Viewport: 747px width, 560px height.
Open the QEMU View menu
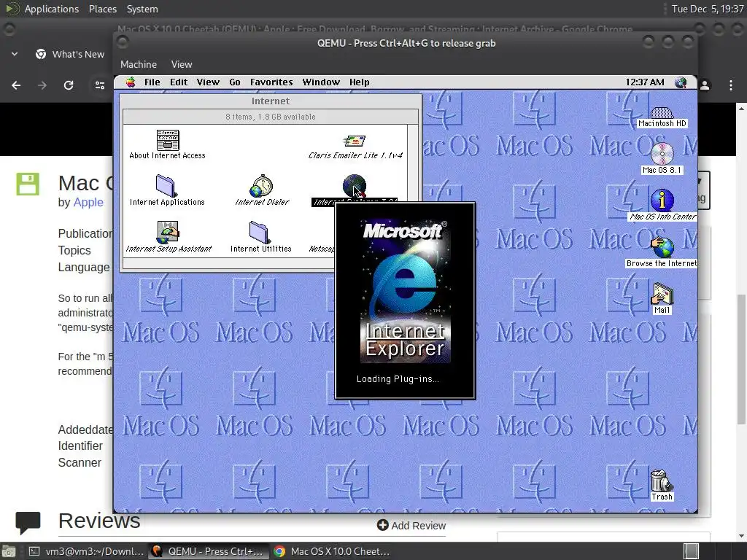(x=182, y=64)
